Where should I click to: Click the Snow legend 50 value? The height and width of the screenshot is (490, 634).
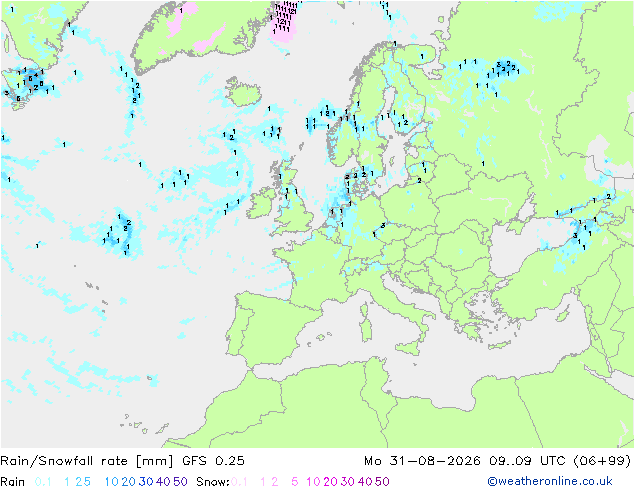pos(382,482)
